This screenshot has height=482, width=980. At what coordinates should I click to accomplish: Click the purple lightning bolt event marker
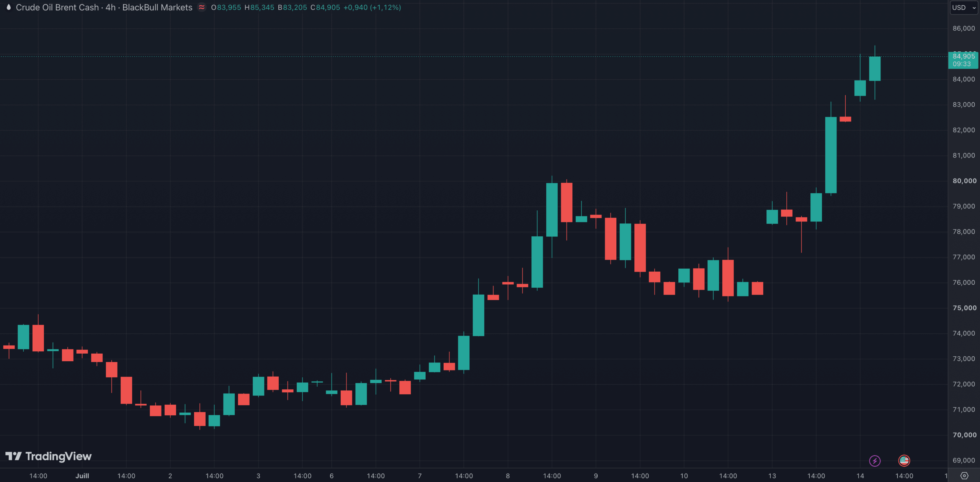pos(875,461)
